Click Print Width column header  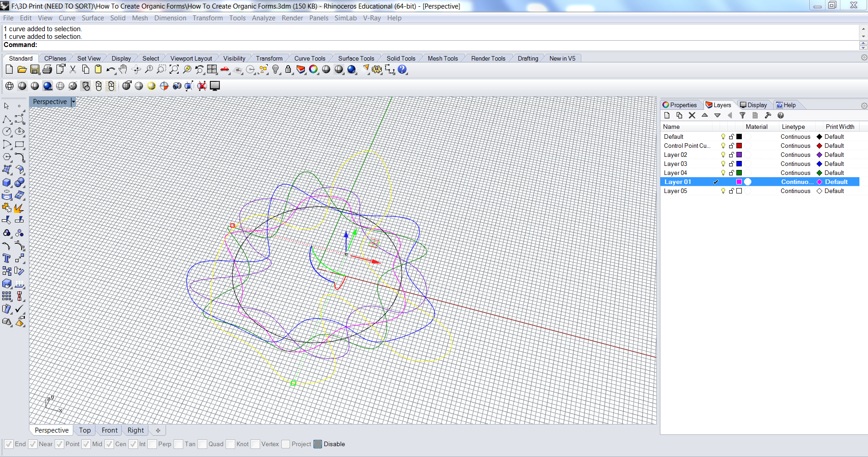point(840,127)
